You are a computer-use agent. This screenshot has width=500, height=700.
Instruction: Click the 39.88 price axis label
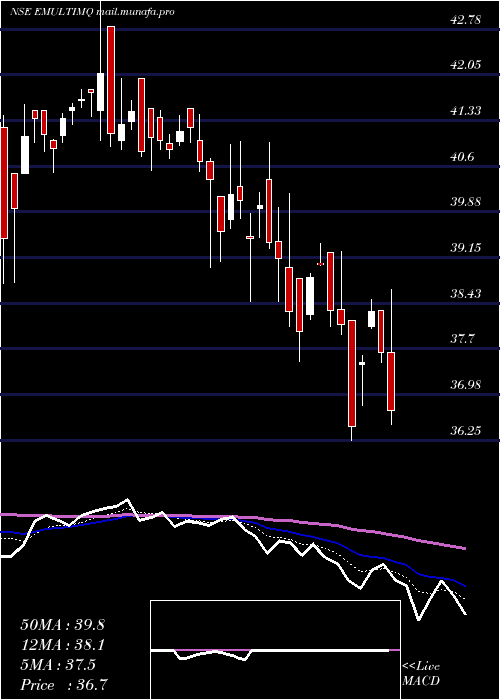[466, 202]
